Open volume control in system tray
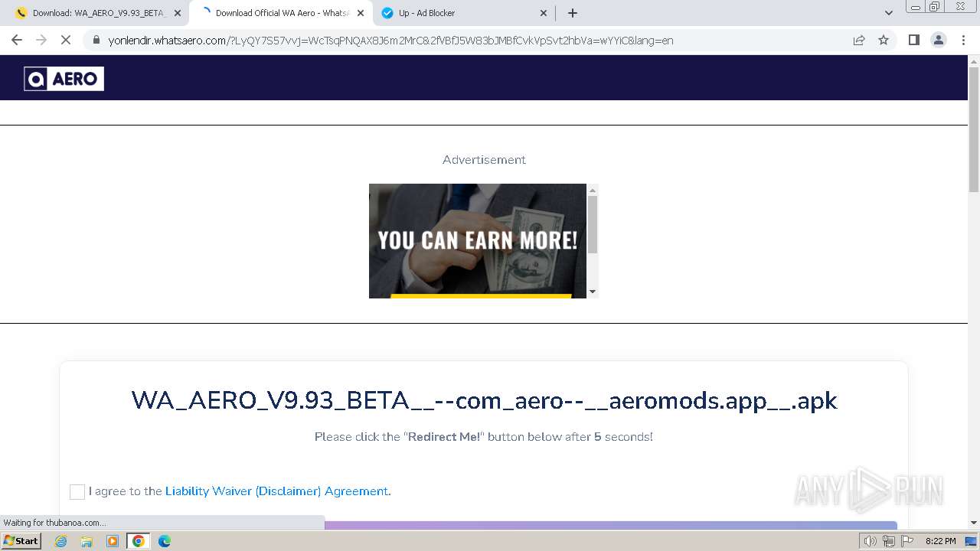This screenshot has width=980, height=551. click(x=871, y=541)
